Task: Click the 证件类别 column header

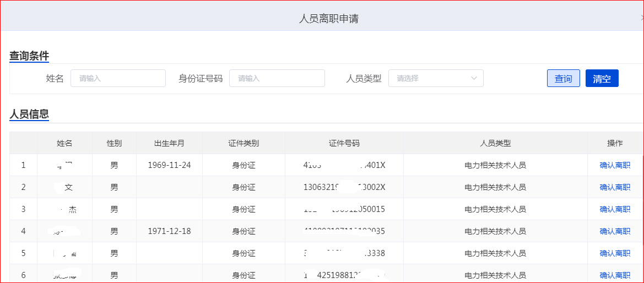Action: pos(243,143)
